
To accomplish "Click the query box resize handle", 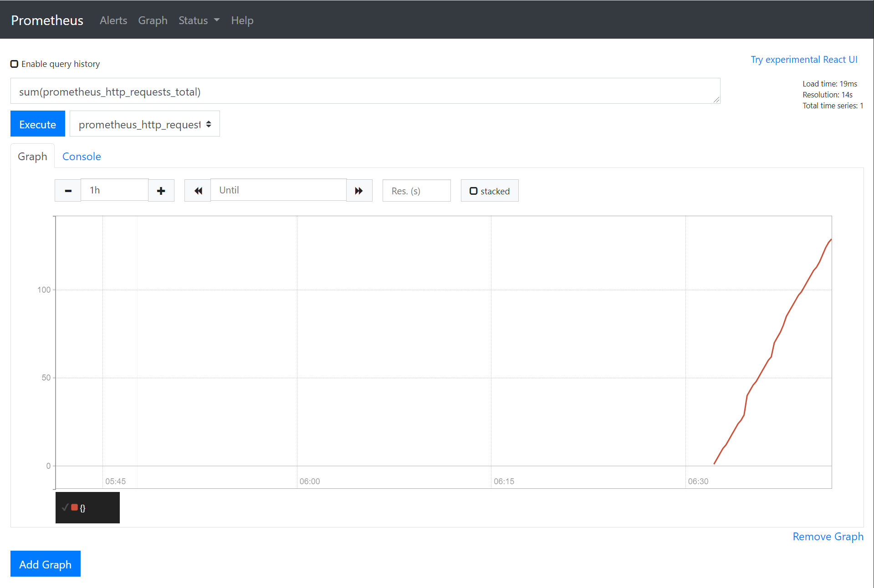I will pyautogui.click(x=716, y=100).
